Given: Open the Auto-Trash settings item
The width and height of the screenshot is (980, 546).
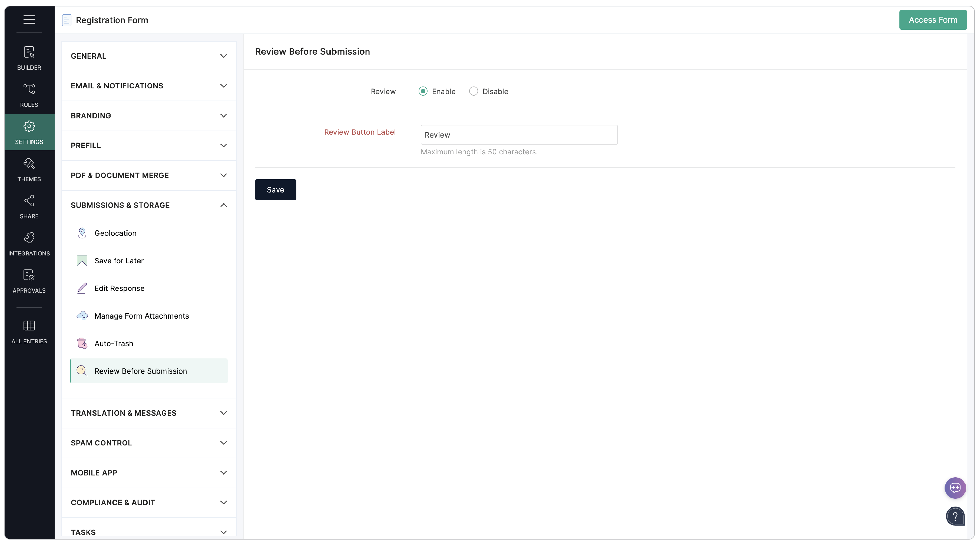Looking at the screenshot, I should coord(114,343).
